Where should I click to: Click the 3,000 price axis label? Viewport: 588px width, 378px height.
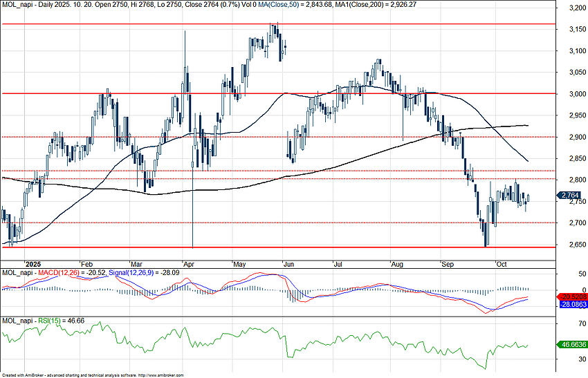click(x=571, y=94)
